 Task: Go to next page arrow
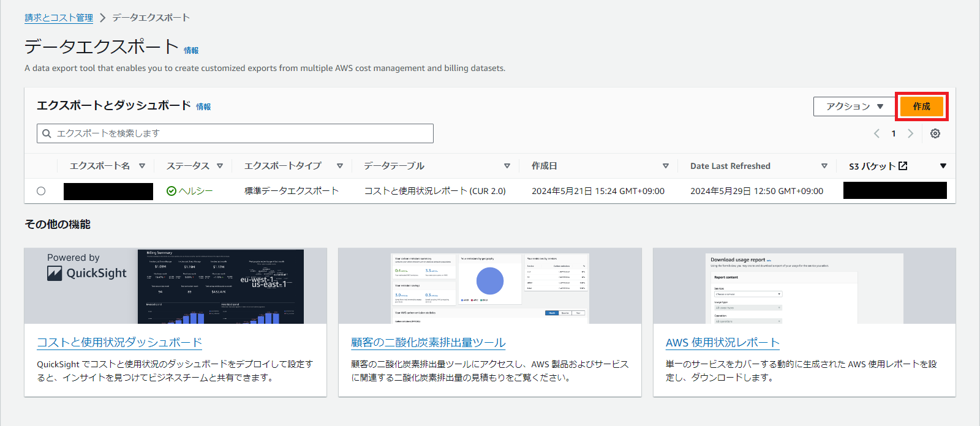pyautogui.click(x=911, y=133)
